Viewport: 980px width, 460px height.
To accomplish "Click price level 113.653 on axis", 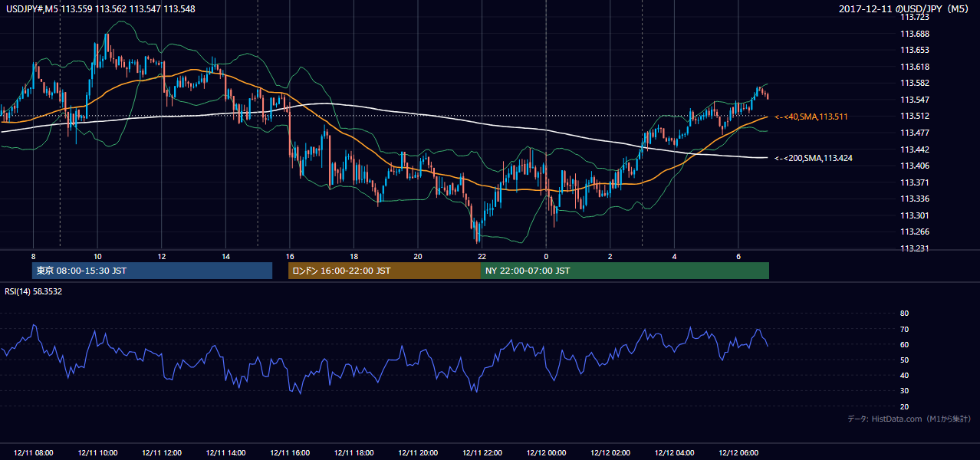I will [914, 50].
